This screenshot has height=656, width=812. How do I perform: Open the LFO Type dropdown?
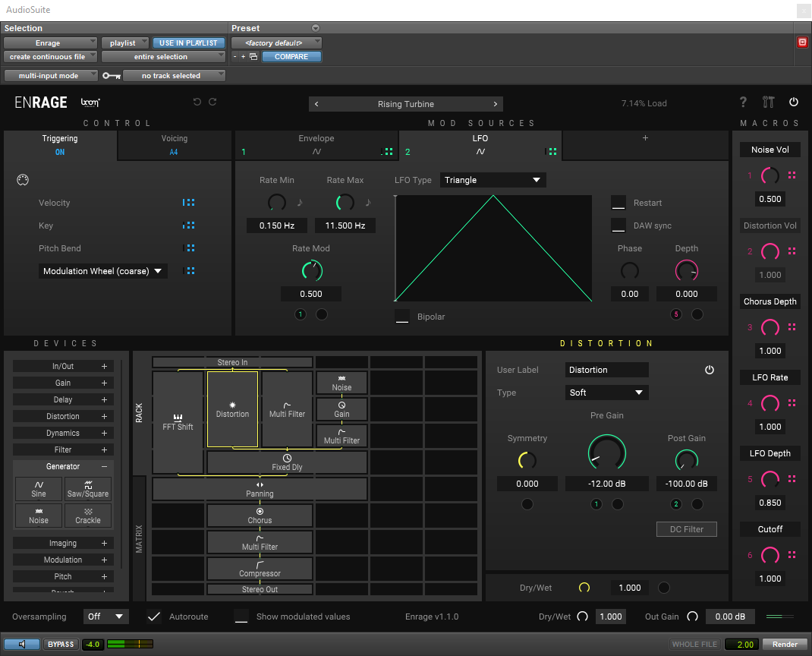click(493, 180)
